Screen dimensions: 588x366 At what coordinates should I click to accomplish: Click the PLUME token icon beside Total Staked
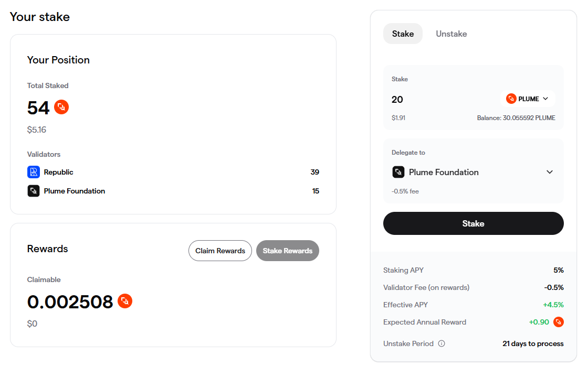click(61, 107)
